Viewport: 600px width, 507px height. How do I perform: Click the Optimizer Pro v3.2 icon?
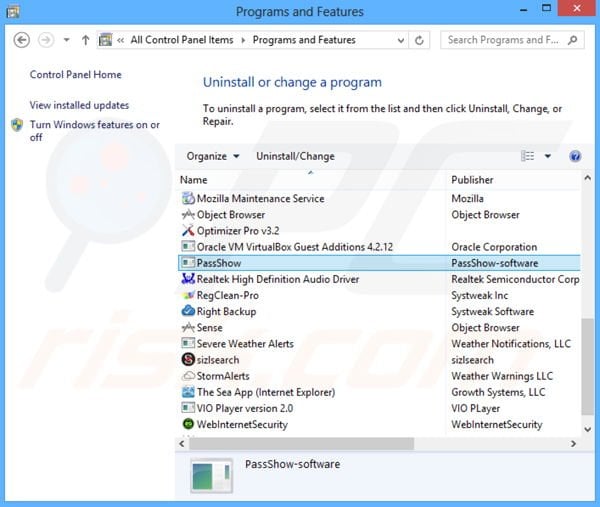188,231
